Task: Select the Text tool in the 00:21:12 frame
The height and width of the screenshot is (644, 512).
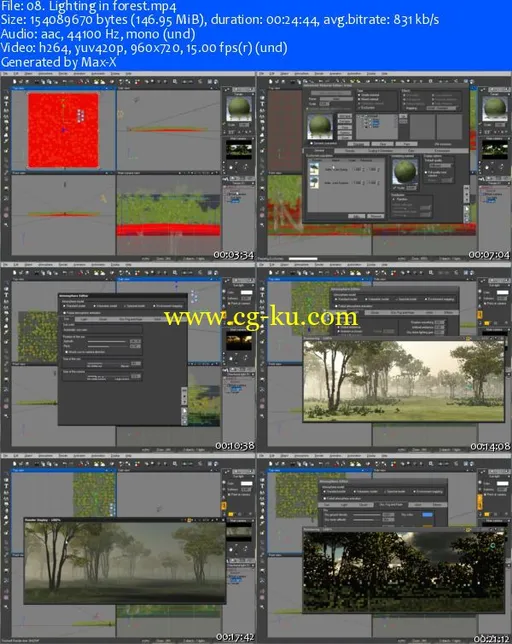Action: click(262, 486)
